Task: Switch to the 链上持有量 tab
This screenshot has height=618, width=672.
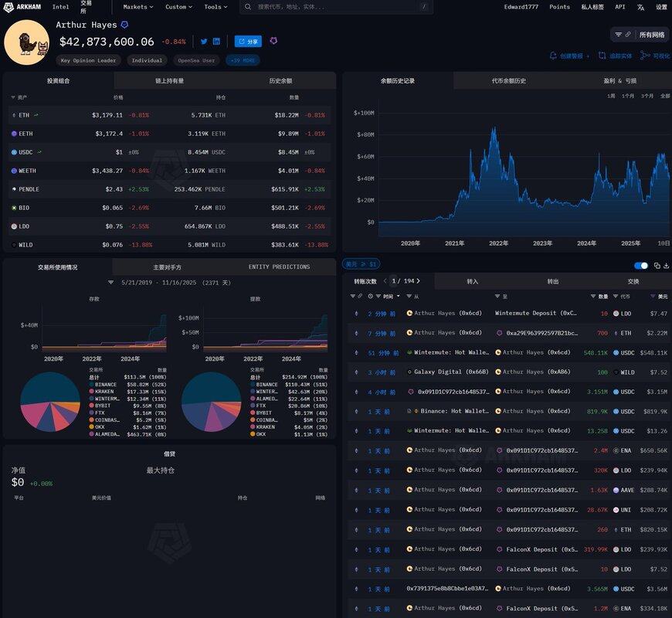Action: (x=169, y=80)
